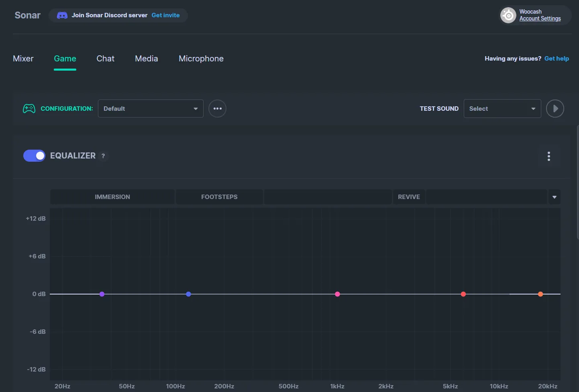Click the Discord logo icon
Image resolution: width=579 pixels, height=392 pixels.
[62, 15]
